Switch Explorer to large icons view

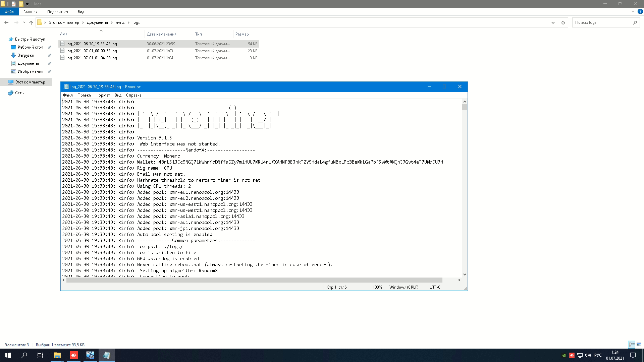pyautogui.click(x=639, y=345)
